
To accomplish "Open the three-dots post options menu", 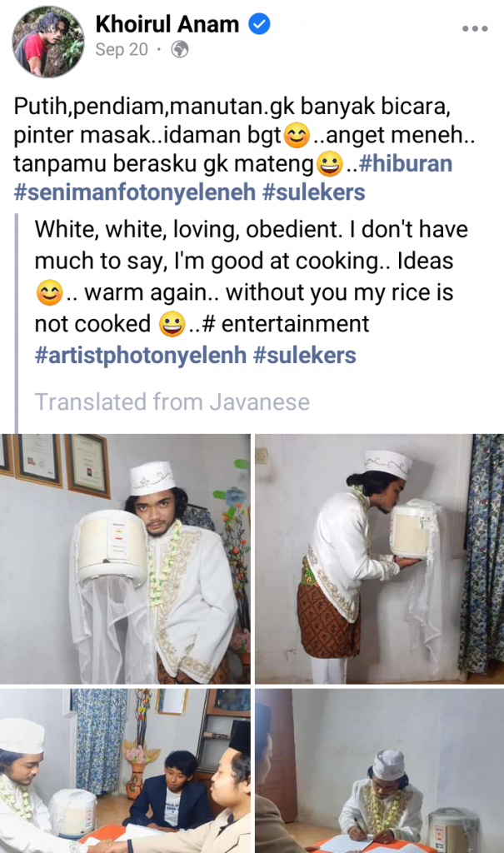I will click(x=475, y=29).
